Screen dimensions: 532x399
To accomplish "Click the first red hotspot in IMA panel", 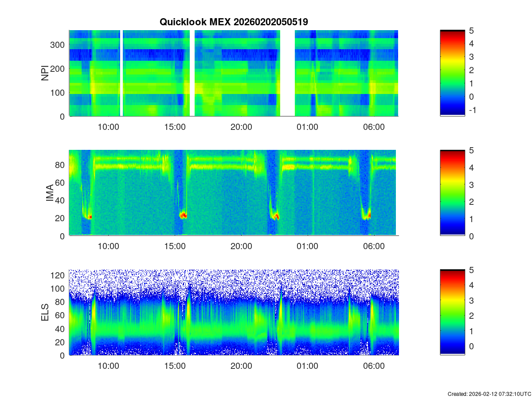I will [90, 217].
